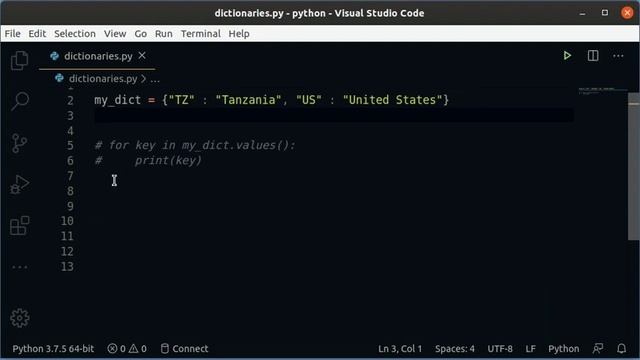Open the Search view

20,101
